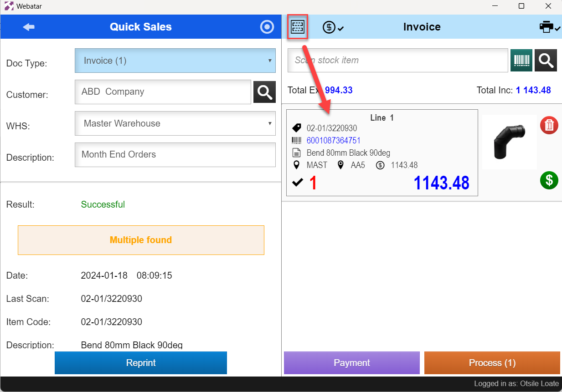Image resolution: width=562 pixels, height=392 pixels.
Task: Click the barcode icon in Line 1
Action: pyautogui.click(x=297, y=140)
